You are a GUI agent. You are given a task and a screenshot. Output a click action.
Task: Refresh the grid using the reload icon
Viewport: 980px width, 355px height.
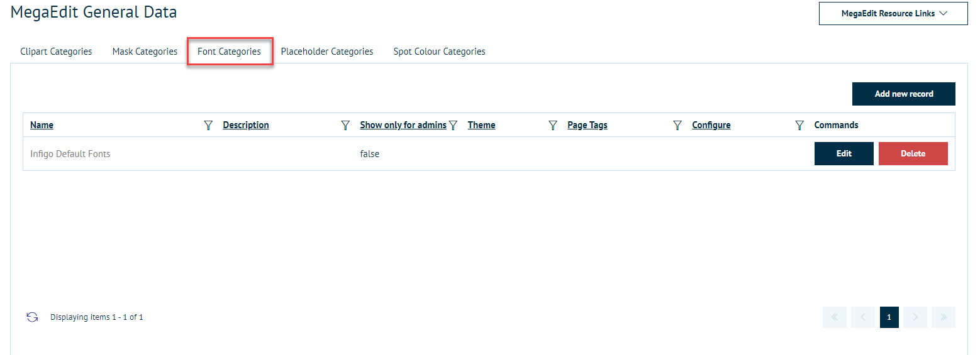coord(32,317)
